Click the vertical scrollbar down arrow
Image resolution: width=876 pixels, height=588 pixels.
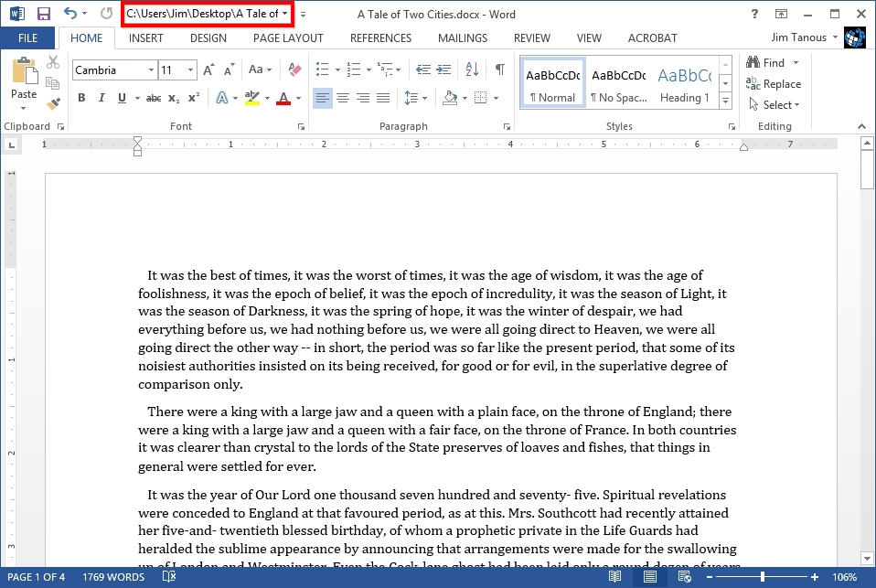[867, 558]
